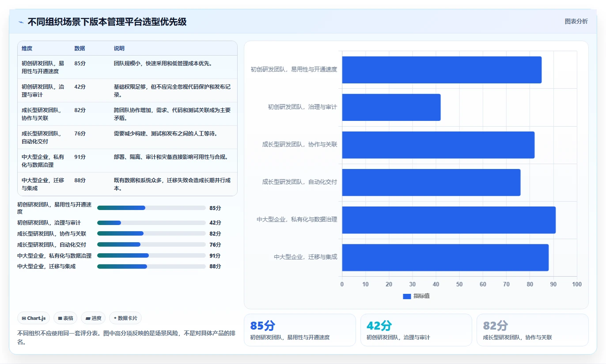Click the page title 不同组织场景下版本管理平台选型优先级
The height and width of the screenshot is (364, 606).
point(107,22)
